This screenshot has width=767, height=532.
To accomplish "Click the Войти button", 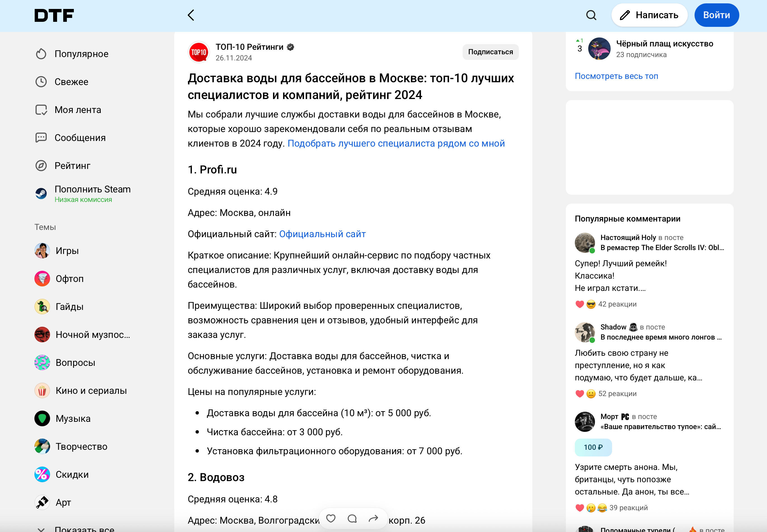I will point(716,15).
